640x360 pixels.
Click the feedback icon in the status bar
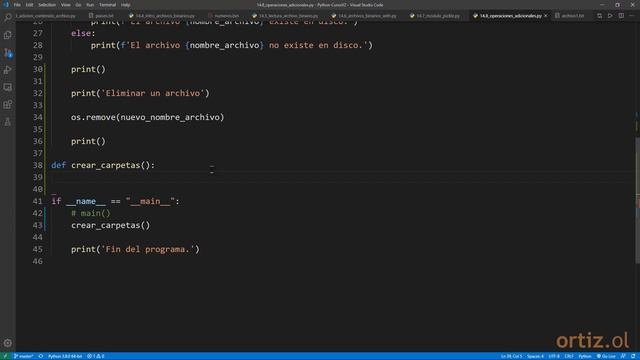point(623,356)
